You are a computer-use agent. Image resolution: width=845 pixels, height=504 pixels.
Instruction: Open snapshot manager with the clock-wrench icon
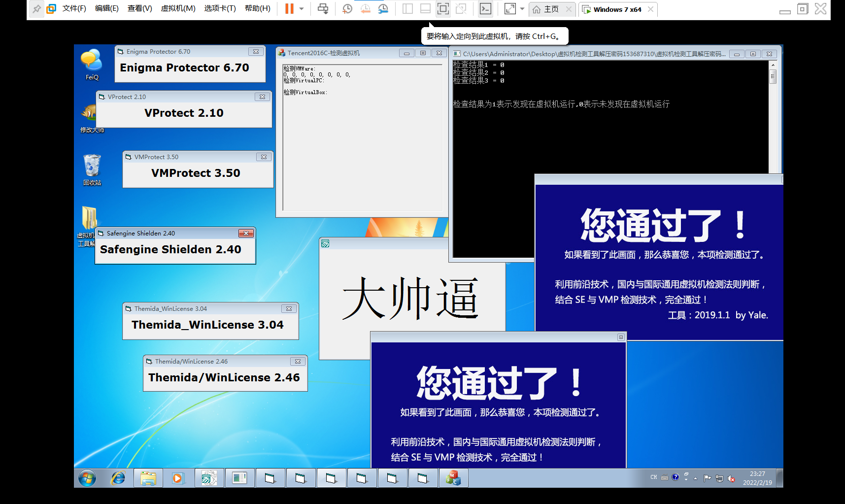[383, 9]
